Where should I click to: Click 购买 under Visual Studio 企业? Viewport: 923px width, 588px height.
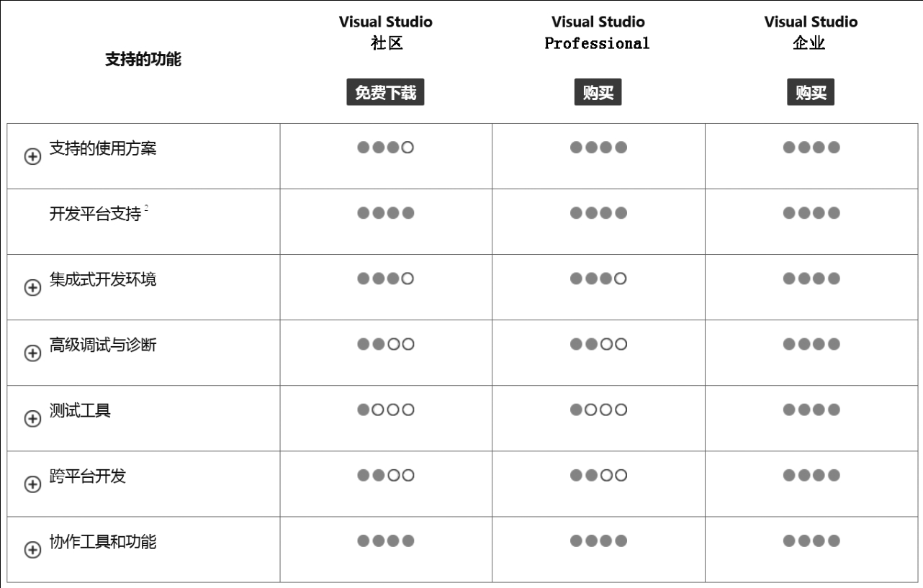(810, 93)
